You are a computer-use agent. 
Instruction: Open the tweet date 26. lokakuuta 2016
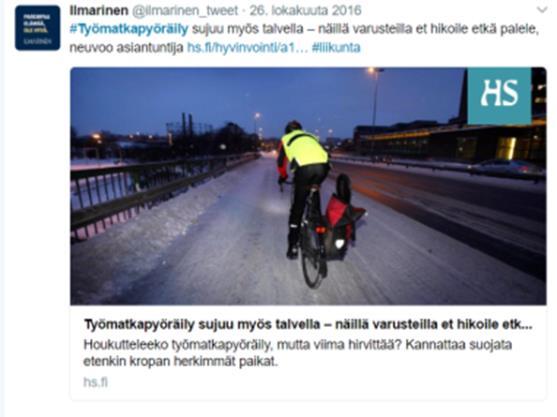click(x=305, y=10)
